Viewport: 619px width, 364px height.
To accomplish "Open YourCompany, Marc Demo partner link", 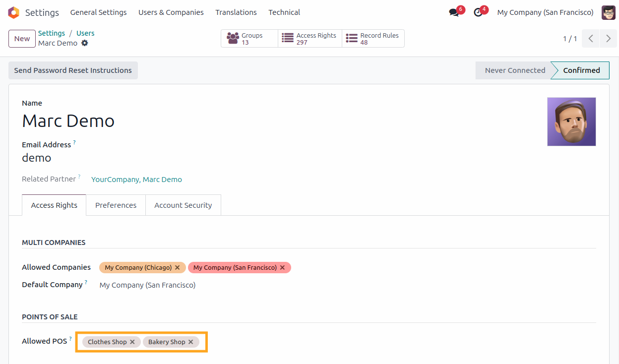I will point(136,180).
